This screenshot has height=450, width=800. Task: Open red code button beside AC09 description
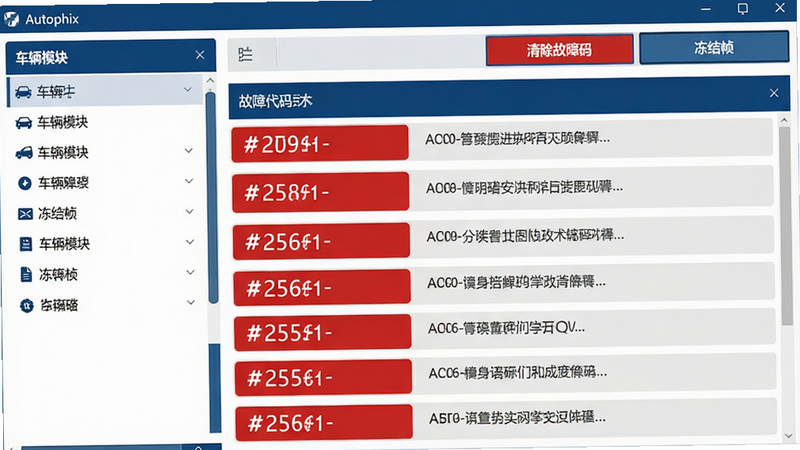coord(321,241)
